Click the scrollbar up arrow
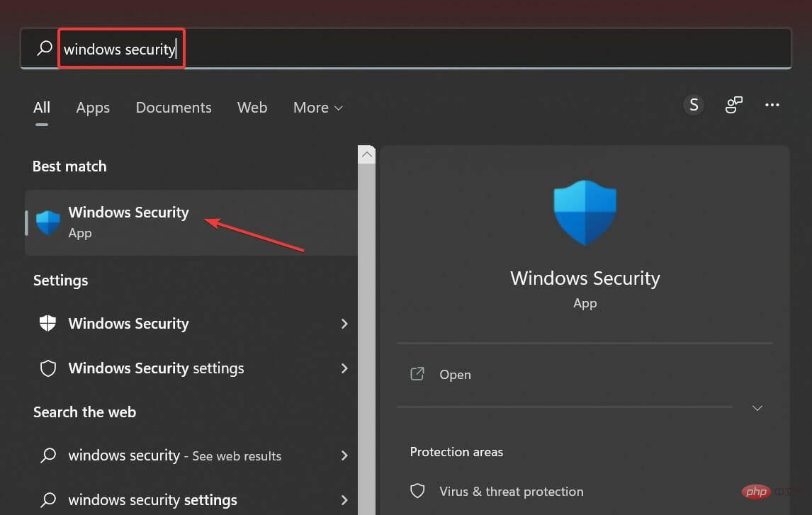The width and height of the screenshot is (812, 515). (366, 154)
